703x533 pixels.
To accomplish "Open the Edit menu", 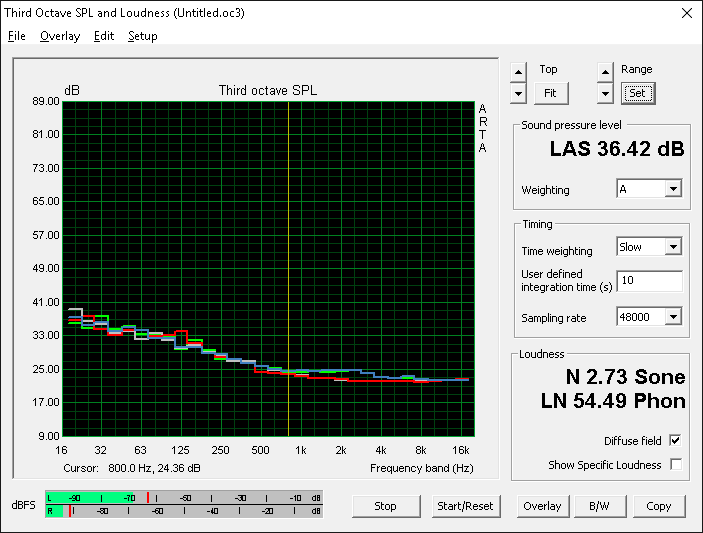I will pyautogui.click(x=104, y=36).
